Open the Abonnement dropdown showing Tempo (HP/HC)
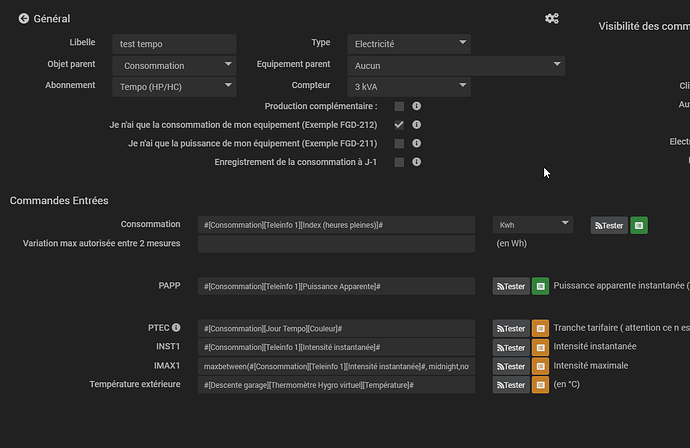The image size is (690, 448). (174, 87)
